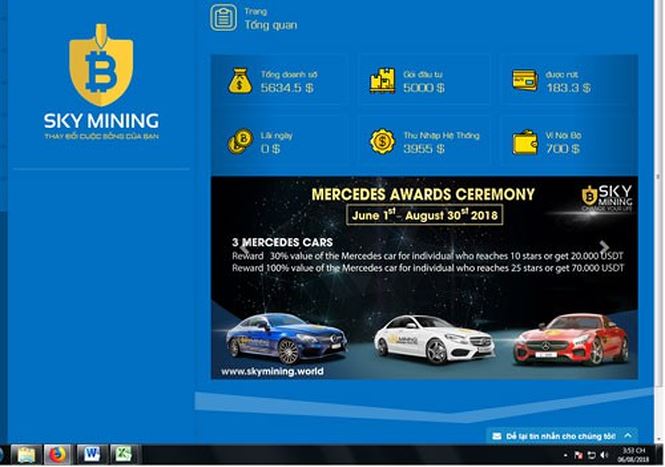Click the www.skymining.world link on banner
The height and width of the screenshot is (467, 665).
click(x=272, y=372)
